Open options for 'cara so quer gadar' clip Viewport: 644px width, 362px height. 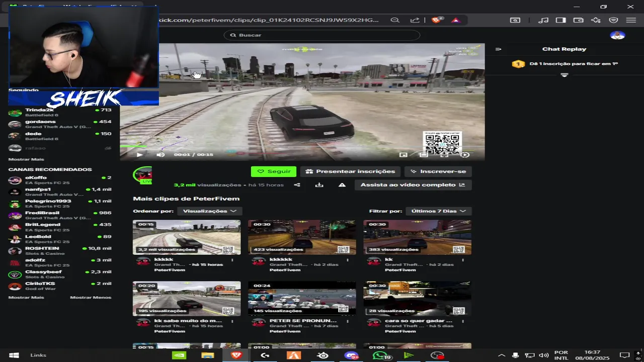click(x=462, y=321)
